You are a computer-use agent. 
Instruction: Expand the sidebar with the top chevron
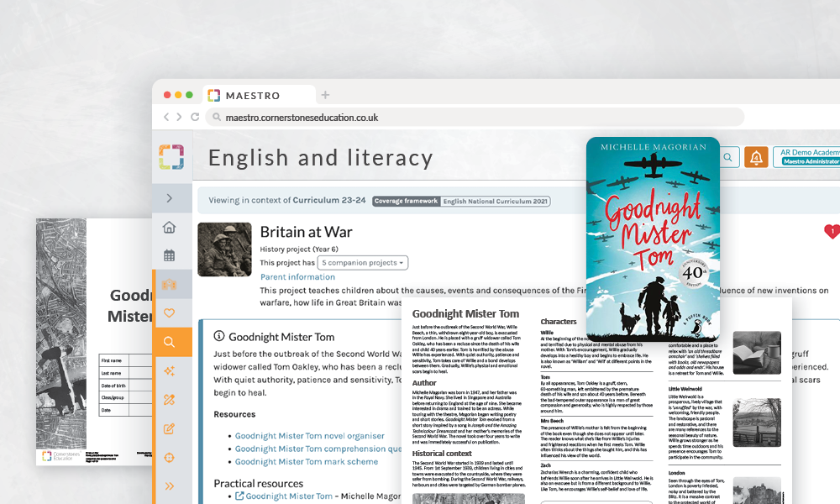(x=169, y=198)
